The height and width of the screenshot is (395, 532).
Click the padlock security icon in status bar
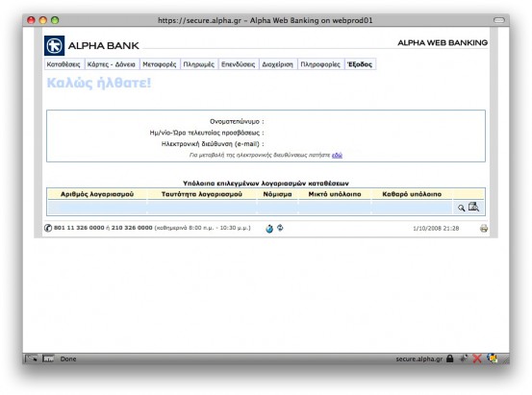450,358
